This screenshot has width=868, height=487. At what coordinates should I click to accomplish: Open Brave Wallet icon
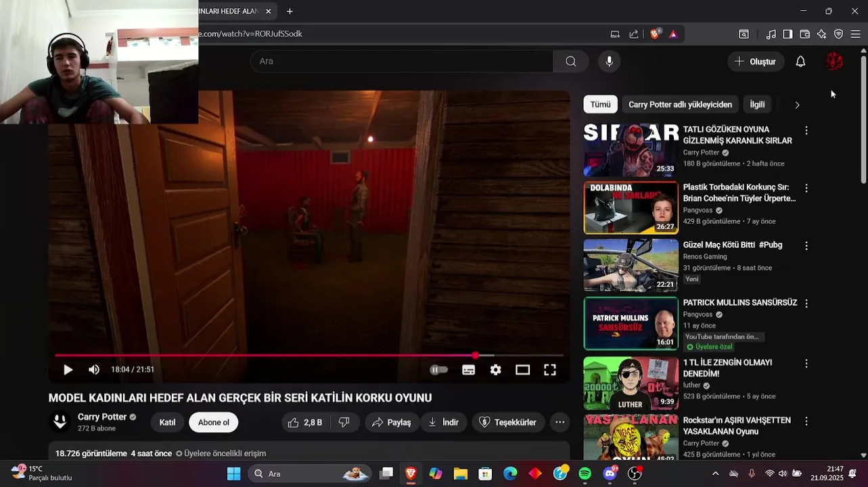pyautogui.click(x=804, y=34)
